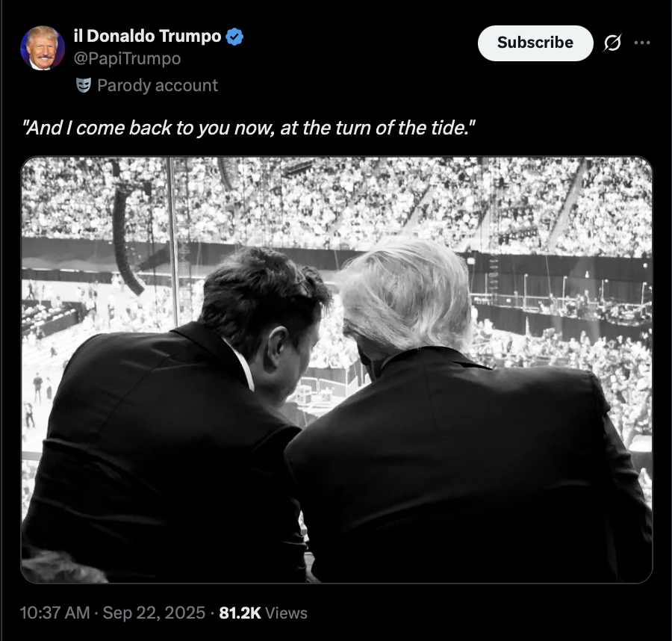Viewport: 672px width, 641px height.
Task: Click the word Views beside the count
Action: pyautogui.click(x=286, y=613)
